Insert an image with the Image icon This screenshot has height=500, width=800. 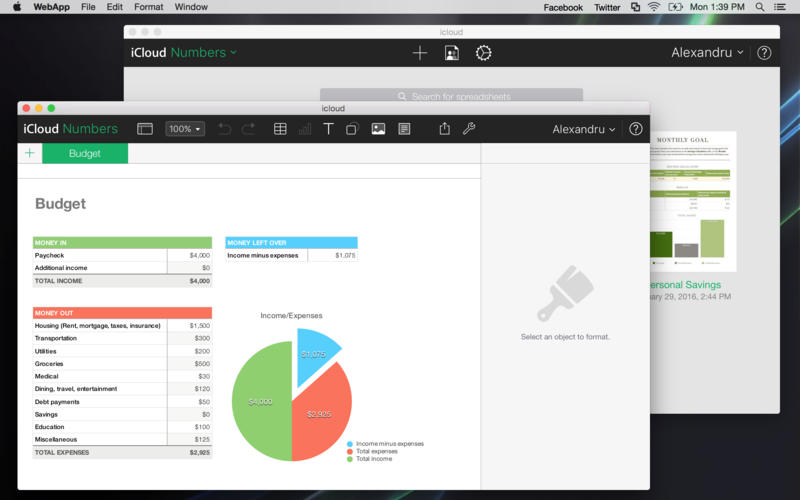coord(378,129)
